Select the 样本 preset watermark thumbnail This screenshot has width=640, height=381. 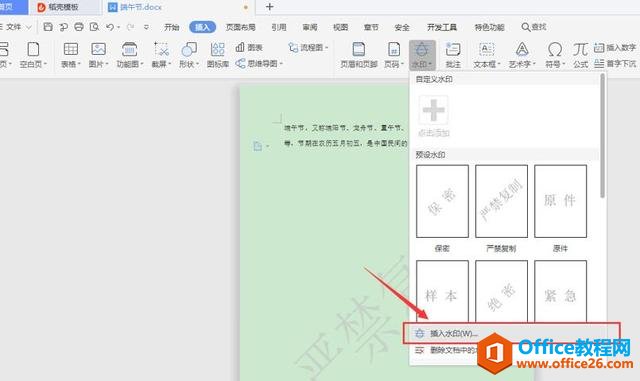(x=442, y=292)
